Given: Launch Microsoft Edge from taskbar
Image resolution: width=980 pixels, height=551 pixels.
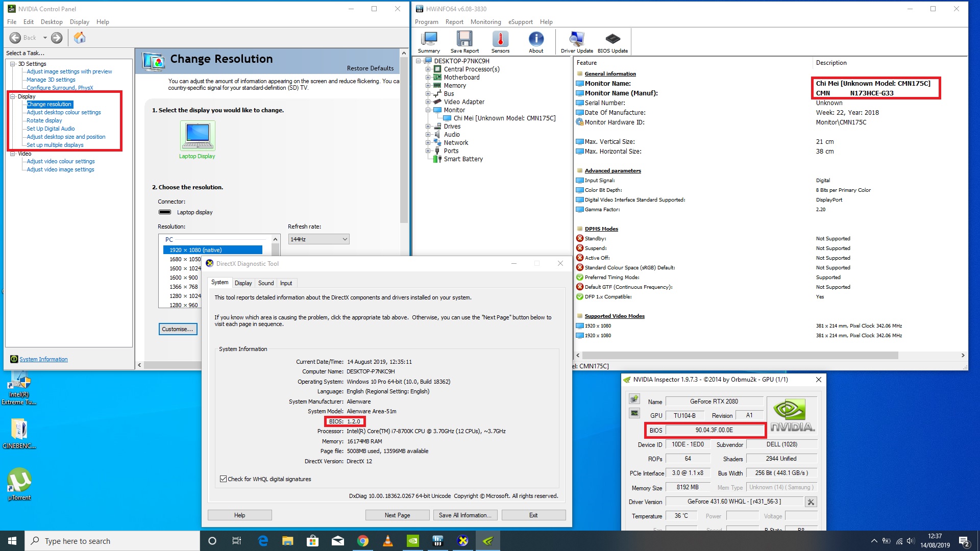Looking at the screenshot, I should pos(263,541).
